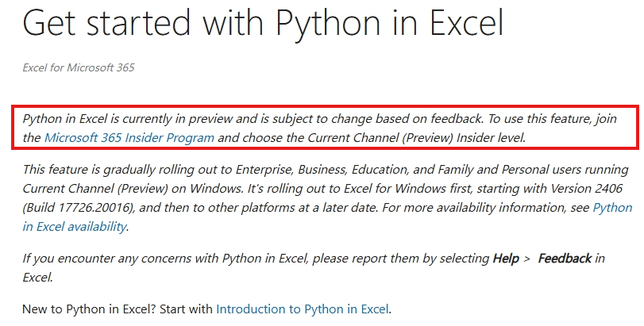Click 'For more availability information, see' text
The width and height of the screenshot is (644, 326).
[x=486, y=208]
